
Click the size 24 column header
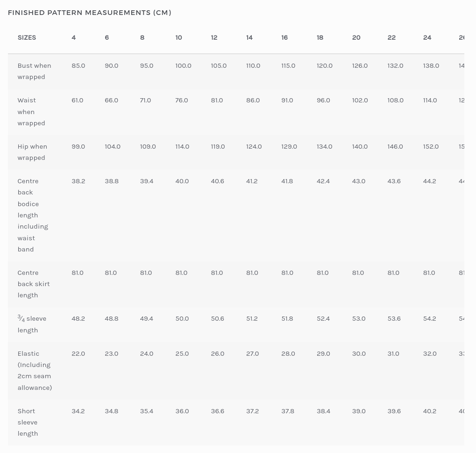[x=427, y=37]
